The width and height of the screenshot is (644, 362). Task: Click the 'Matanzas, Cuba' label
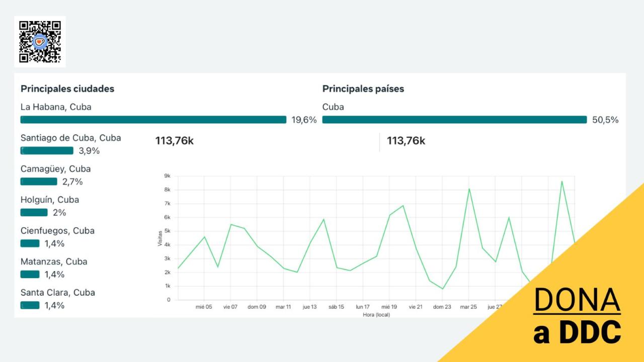(54, 261)
